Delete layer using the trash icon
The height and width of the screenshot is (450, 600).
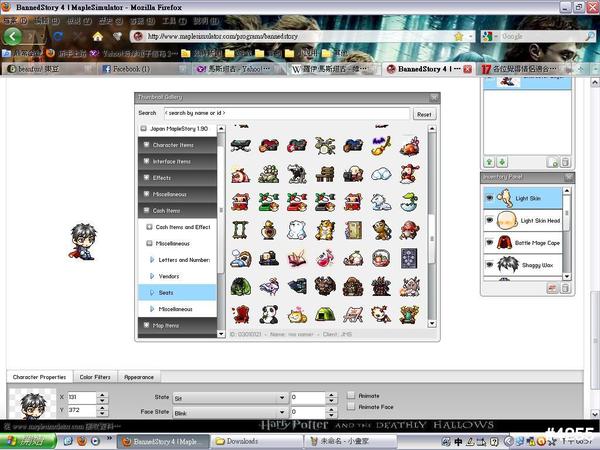pos(565,161)
